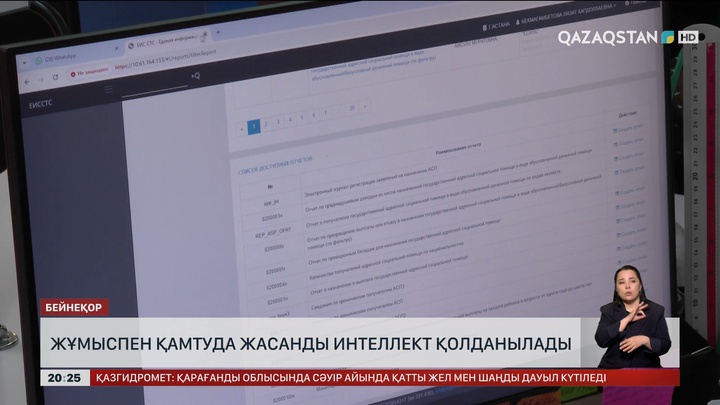Image resolution: width=720 pixels, height=405 pixels.
Task: Click the АСТАНА location label
Action: [x=496, y=26]
